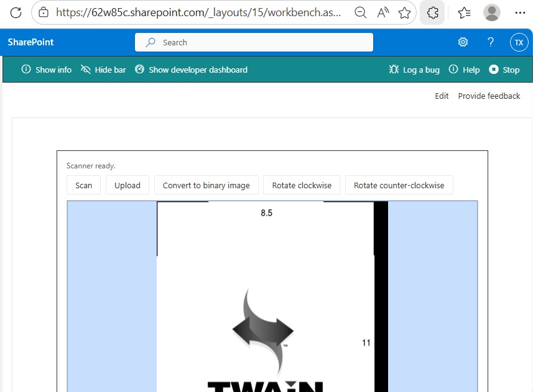Image resolution: width=533 pixels, height=392 pixels.
Task: Click Convert to binary image
Action: [206, 185]
